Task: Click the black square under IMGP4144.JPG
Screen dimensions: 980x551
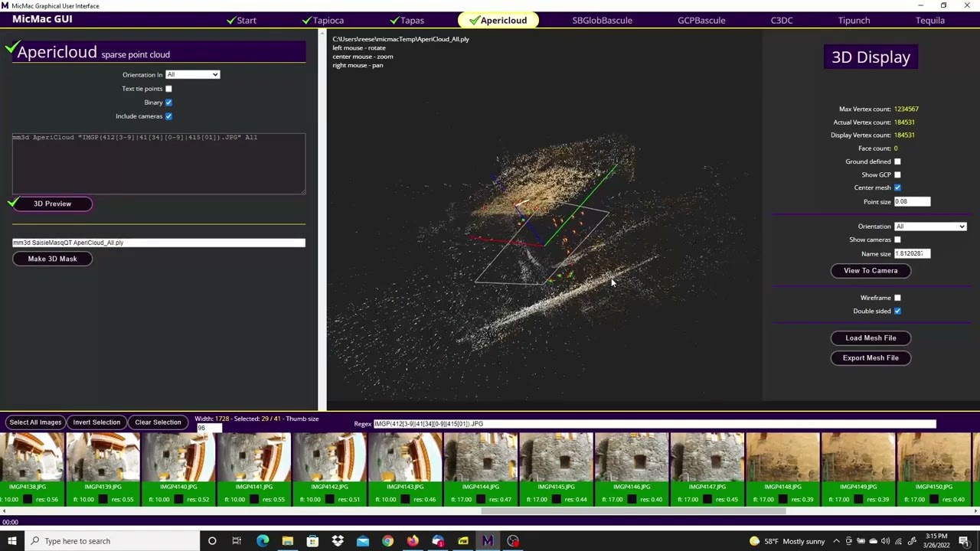Action: (481, 500)
